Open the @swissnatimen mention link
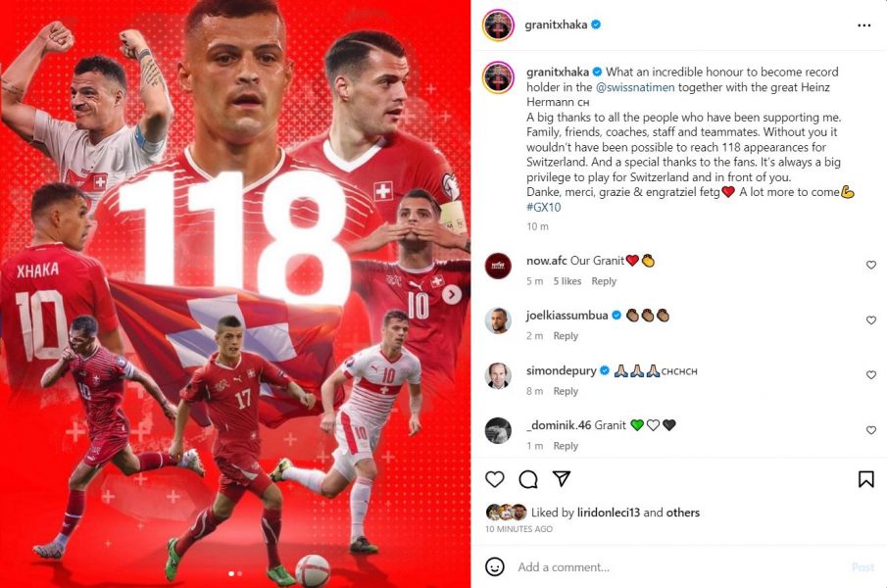This screenshot has height=588, width=887. tap(635, 87)
